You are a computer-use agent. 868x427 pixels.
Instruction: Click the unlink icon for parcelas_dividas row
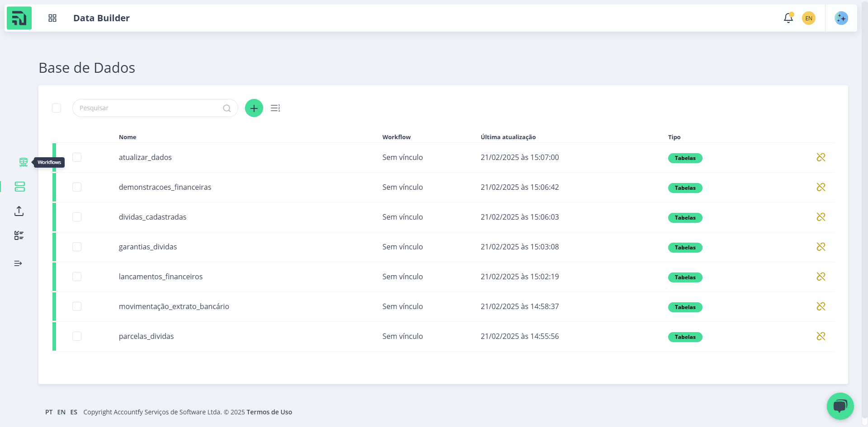pyautogui.click(x=821, y=336)
